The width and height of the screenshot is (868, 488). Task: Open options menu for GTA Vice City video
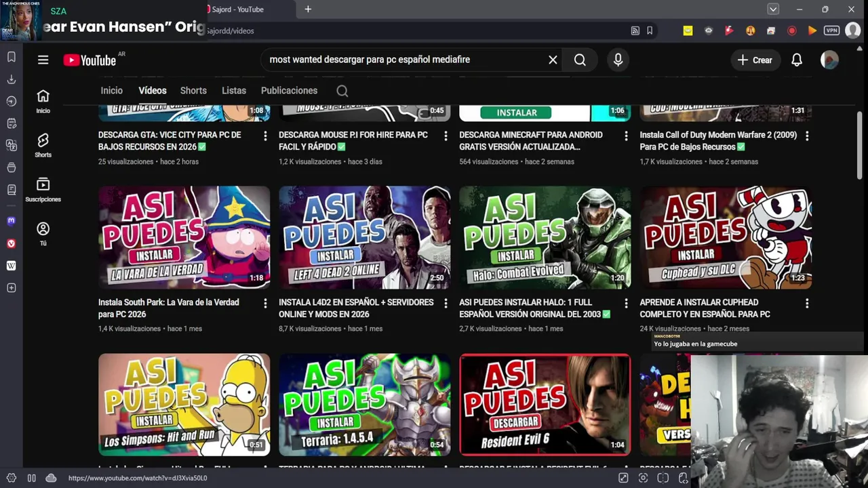[265, 136]
